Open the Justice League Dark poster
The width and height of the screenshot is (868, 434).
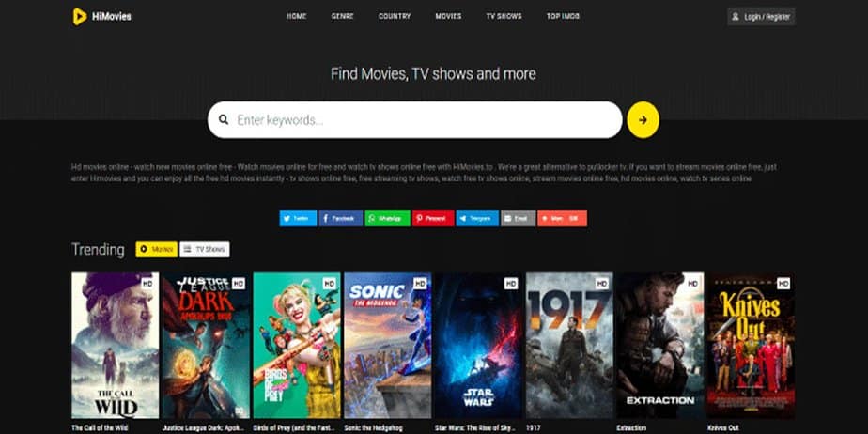click(x=206, y=345)
